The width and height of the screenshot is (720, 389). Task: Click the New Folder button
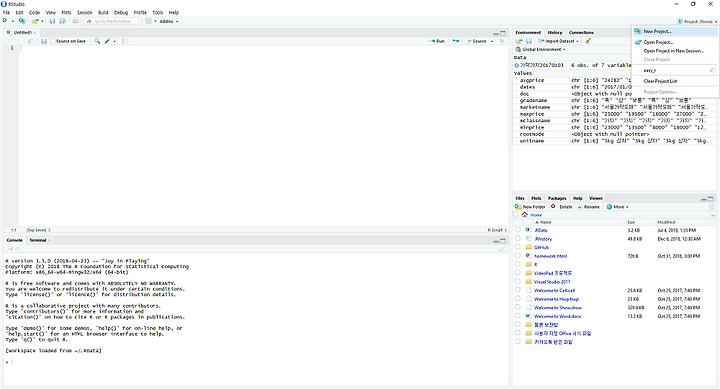(530, 207)
